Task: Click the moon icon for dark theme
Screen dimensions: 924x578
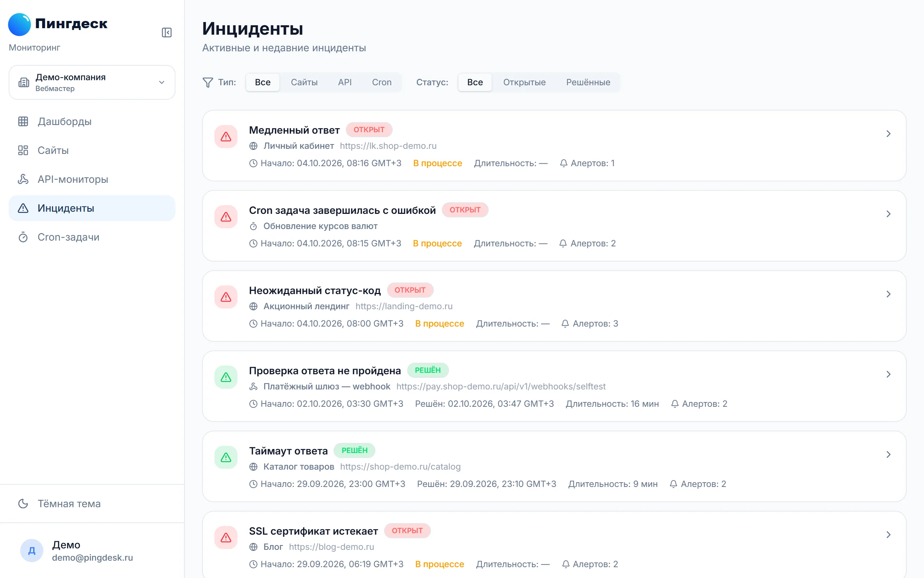Action: pyautogui.click(x=23, y=504)
